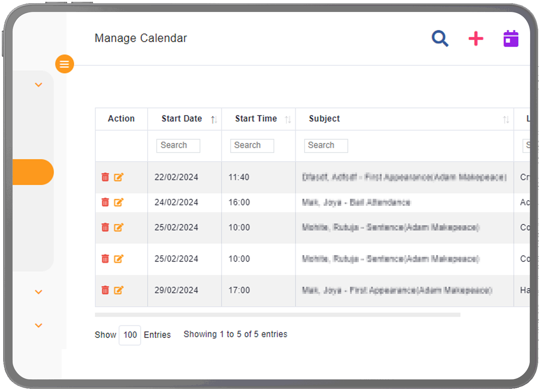Sort table by Start Time column
Screen dimensions: 541x392
coord(288,120)
